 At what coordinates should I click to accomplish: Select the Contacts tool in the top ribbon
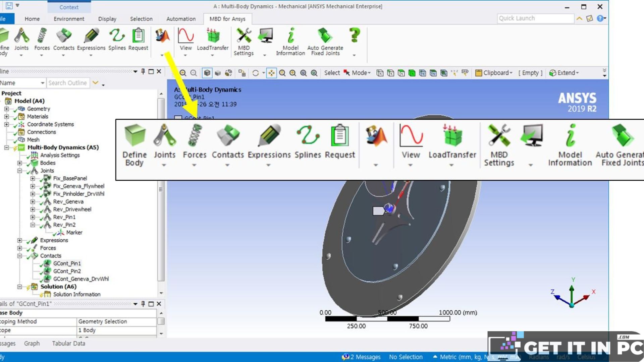coord(64,40)
